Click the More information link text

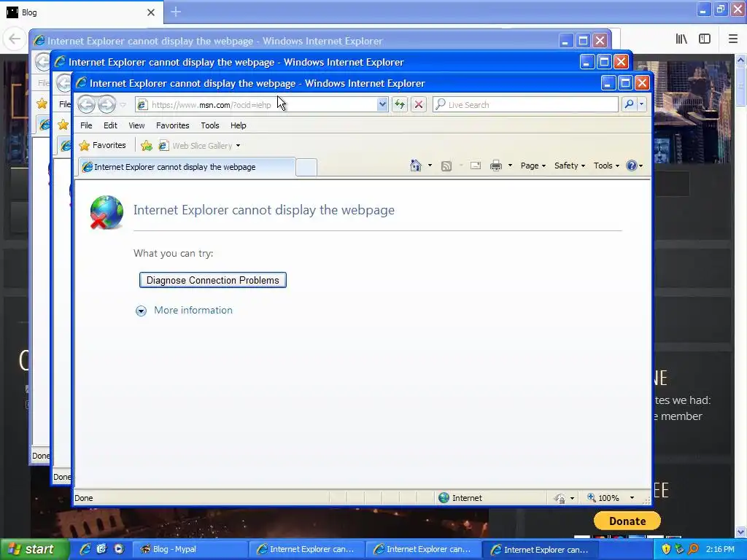tap(193, 310)
